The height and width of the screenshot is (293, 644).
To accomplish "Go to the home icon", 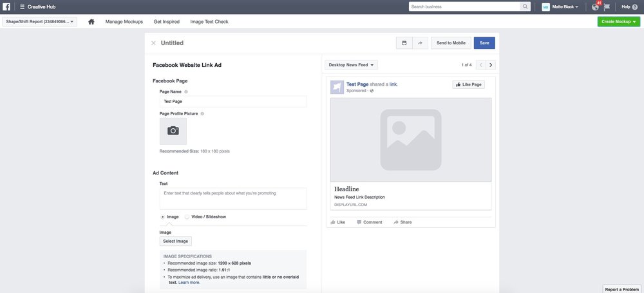I will [91, 22].
